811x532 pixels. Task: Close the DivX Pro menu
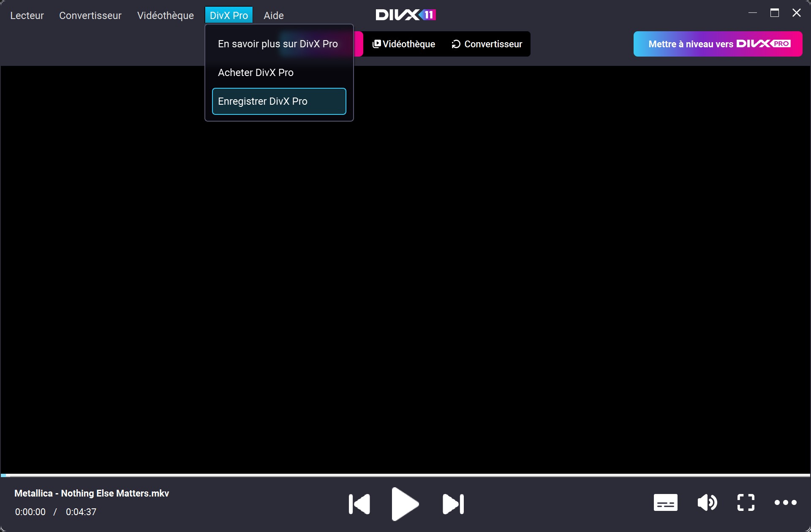pos(229,16)
